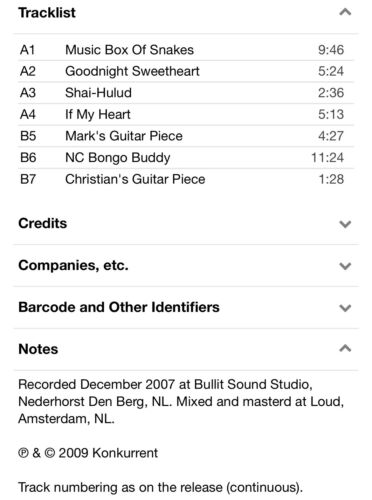Select track NC Bongo Buddy
372x500 pixels.
118,157
